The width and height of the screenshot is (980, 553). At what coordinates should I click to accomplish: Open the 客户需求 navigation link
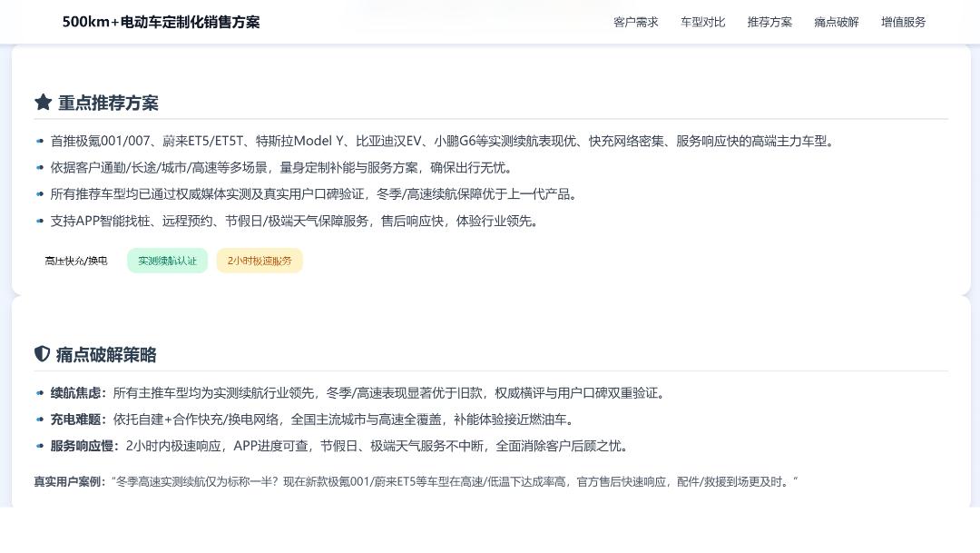(635, 22)
